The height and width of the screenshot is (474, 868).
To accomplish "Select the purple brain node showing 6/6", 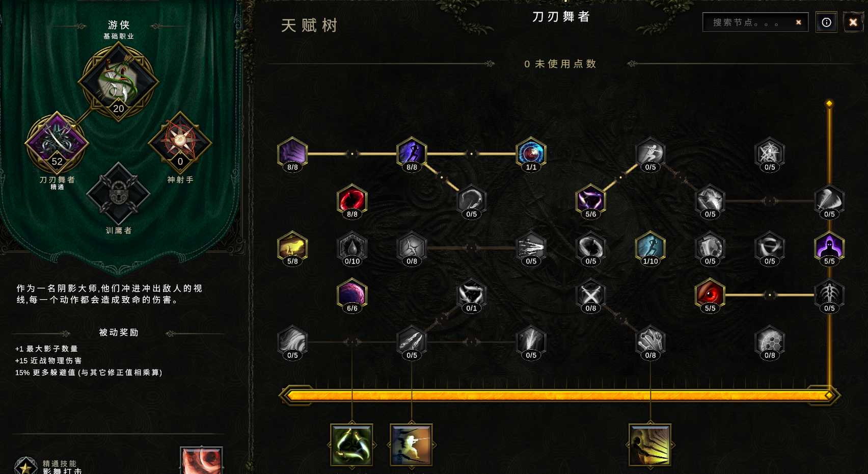I will (x=352, y=294).
